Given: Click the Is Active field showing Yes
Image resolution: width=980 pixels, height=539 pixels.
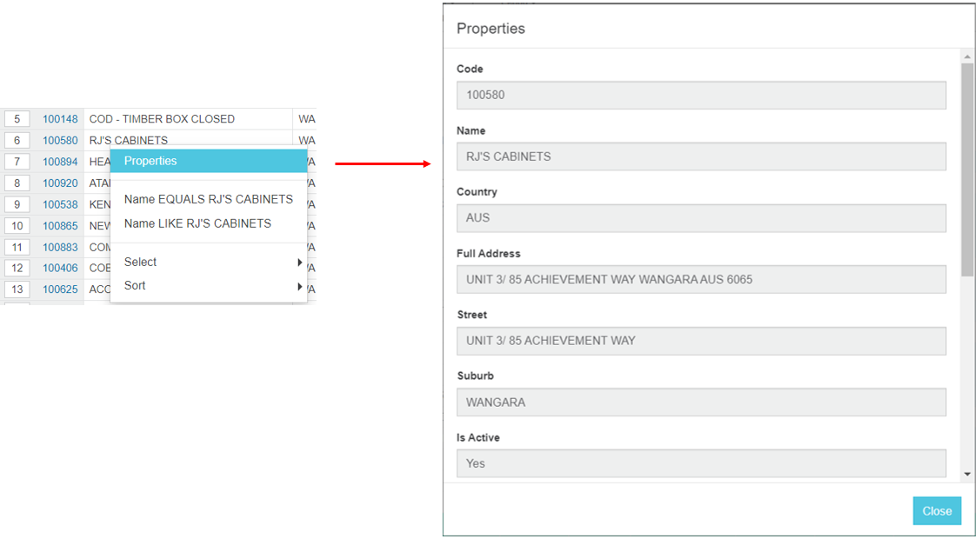Looking at the screenshot, I should [701, 463].
